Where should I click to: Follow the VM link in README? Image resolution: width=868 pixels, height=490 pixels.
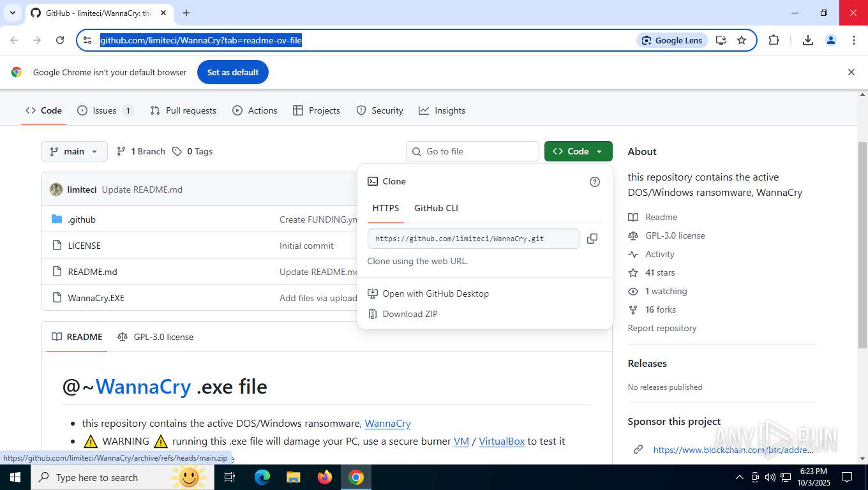tap(461, 441)
